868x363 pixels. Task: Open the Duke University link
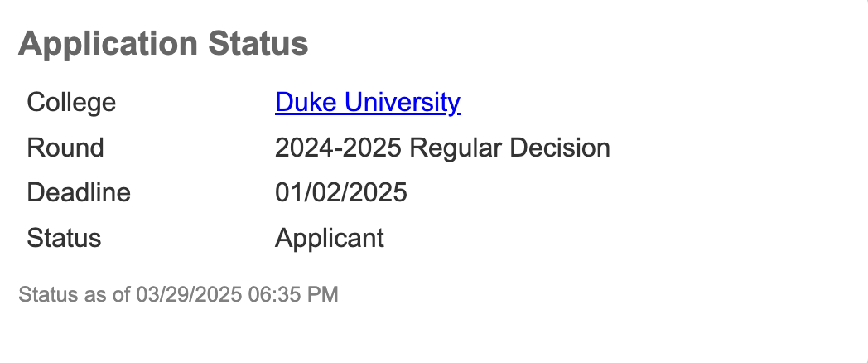(368, 103)
